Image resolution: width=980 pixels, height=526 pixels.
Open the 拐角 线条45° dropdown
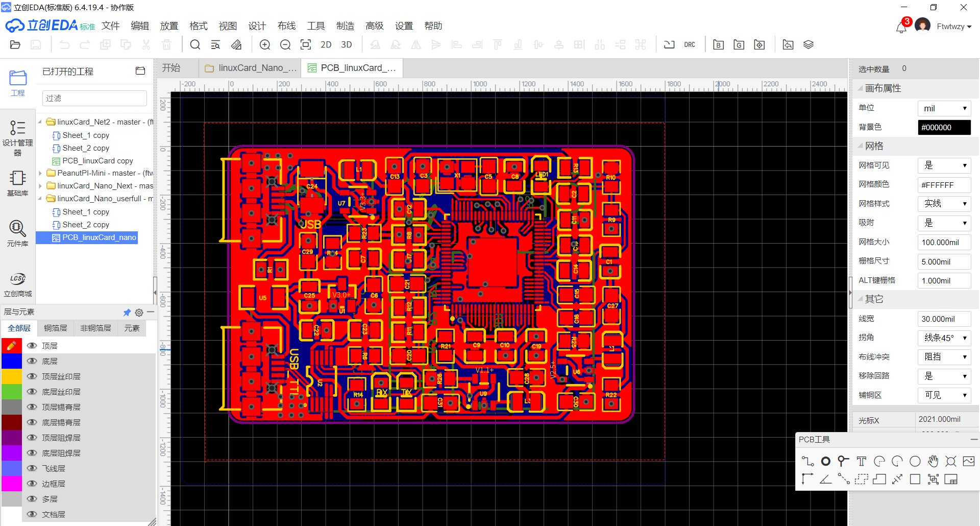(944, 338)
